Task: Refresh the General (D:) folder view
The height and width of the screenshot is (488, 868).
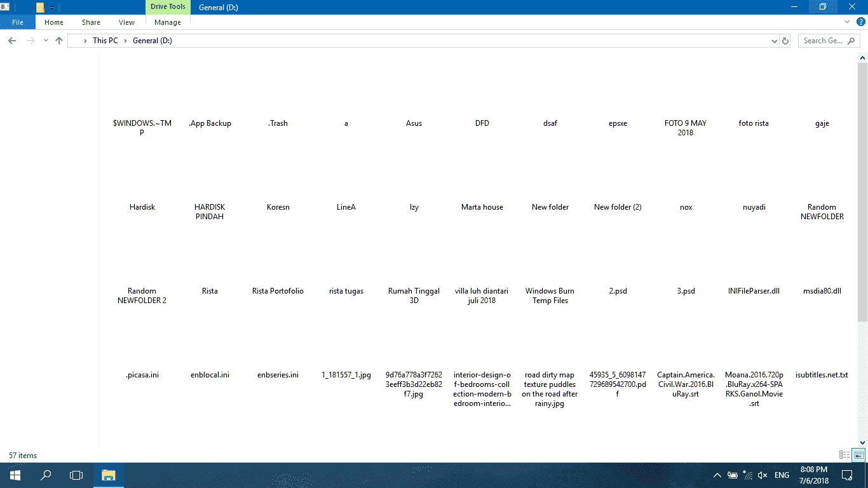Action: coord(785,41)
